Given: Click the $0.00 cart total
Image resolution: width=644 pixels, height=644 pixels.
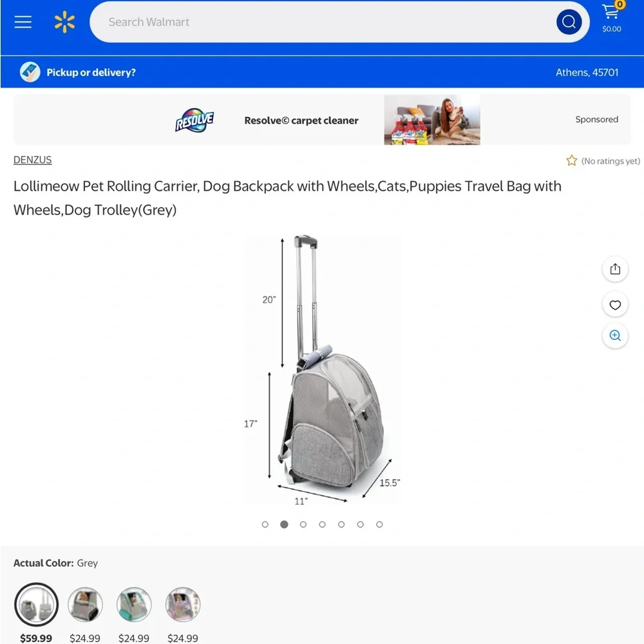Looking at the screenshot, I should [x=612, y=29].
